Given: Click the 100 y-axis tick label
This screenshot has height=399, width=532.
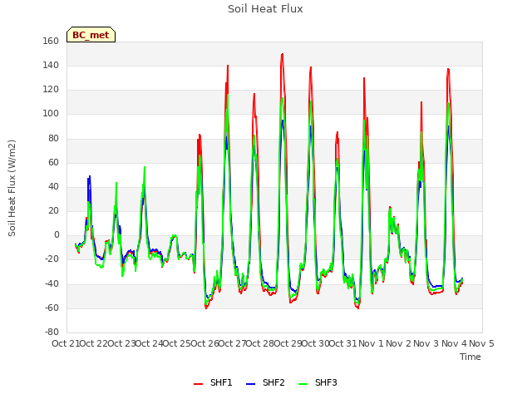Looking at the screenshot, I should (51, 114).
